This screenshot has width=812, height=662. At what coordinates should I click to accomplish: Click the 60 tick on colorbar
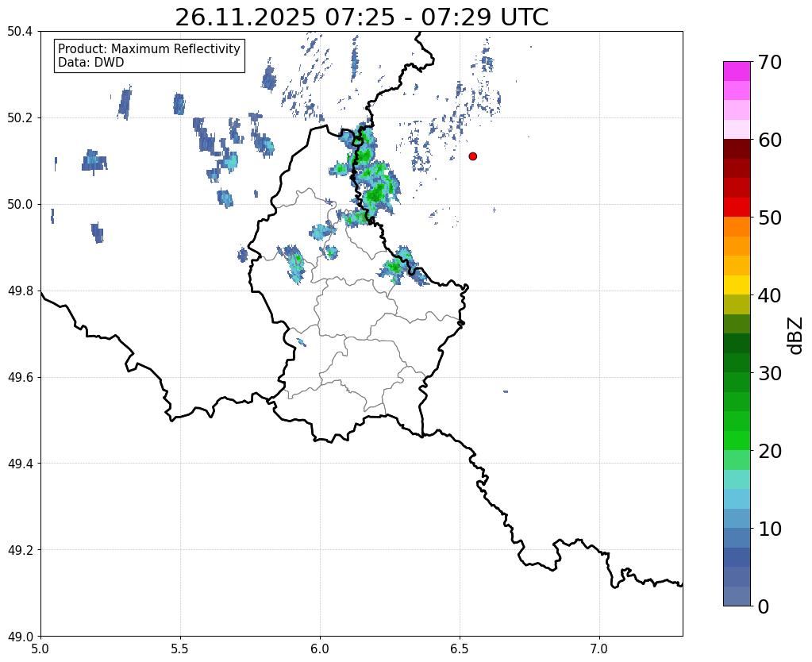coord(770,140)
